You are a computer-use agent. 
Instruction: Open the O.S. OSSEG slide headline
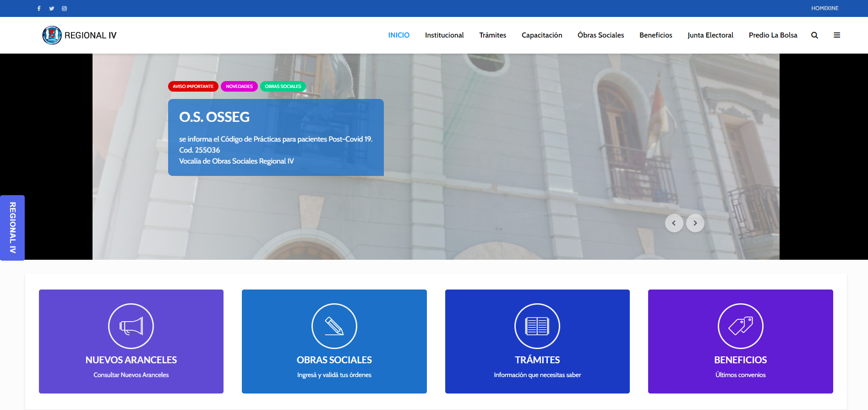click(214, 117)
